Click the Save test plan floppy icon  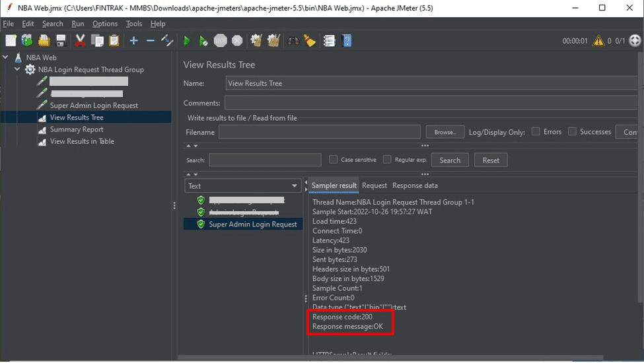[61, 41]
